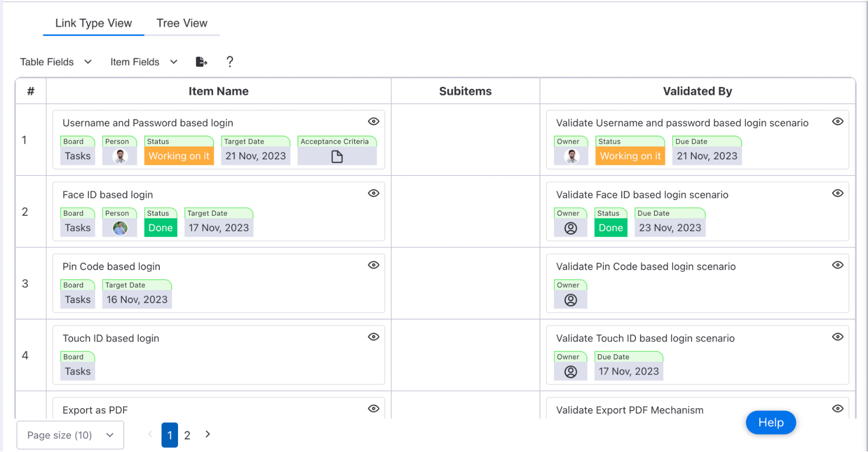This screenshot has width=868, height=452.
Task: Click Owner avatar on Validate Username scenario
Action: 571,156
